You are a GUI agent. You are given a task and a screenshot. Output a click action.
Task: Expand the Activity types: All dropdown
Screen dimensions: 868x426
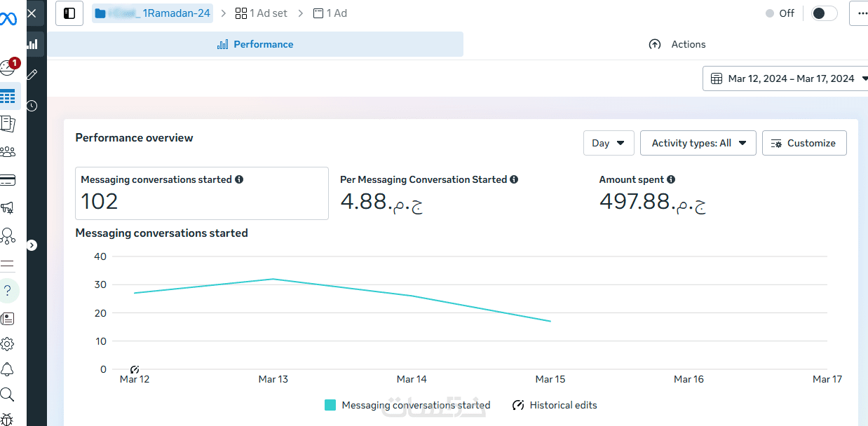698,143
